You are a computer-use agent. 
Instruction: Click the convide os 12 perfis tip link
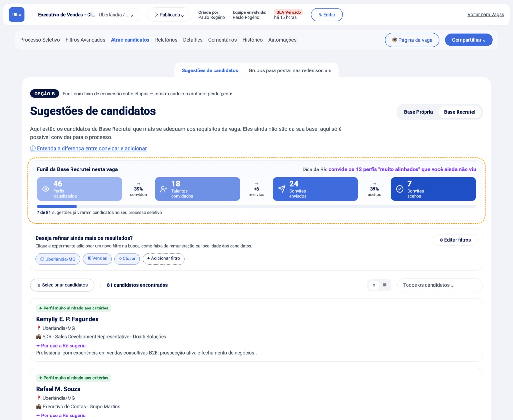click(402, 169)
